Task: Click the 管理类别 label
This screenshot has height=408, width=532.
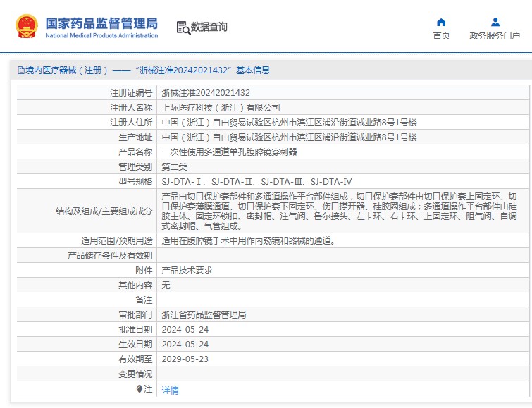Action: click(135, 167)
